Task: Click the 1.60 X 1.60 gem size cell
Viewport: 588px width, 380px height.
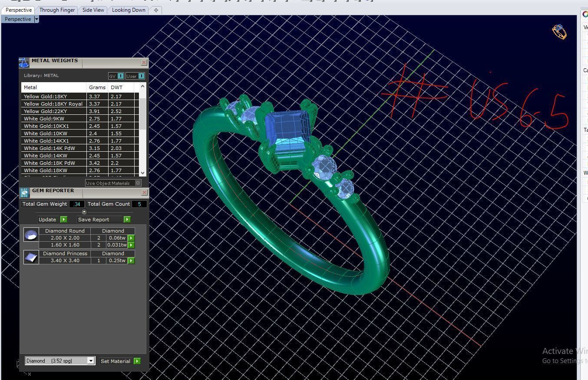Action: tap(65, 245)
